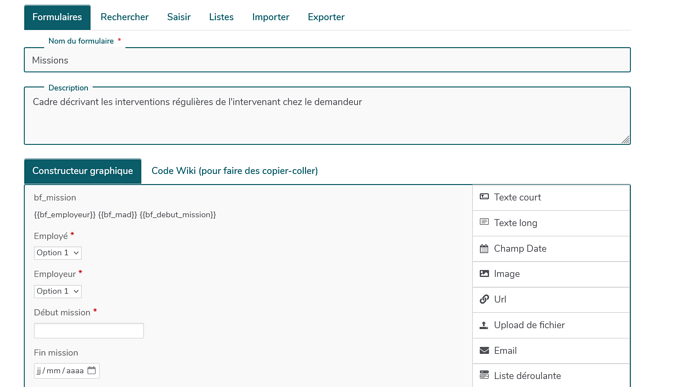The width and height of the screenshot is (690, 387).
Task: Open the Fin mission calendar picker icon
Action: pyautogui.click(x=92, y=370)
